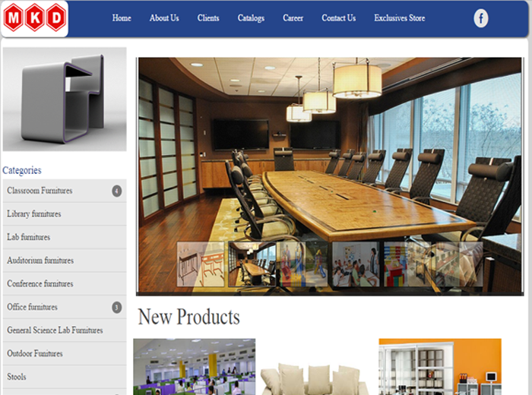The height and width of the screenshot is (395, 532).
Task: Click the gray chair sidebar image
Action: 64,99
